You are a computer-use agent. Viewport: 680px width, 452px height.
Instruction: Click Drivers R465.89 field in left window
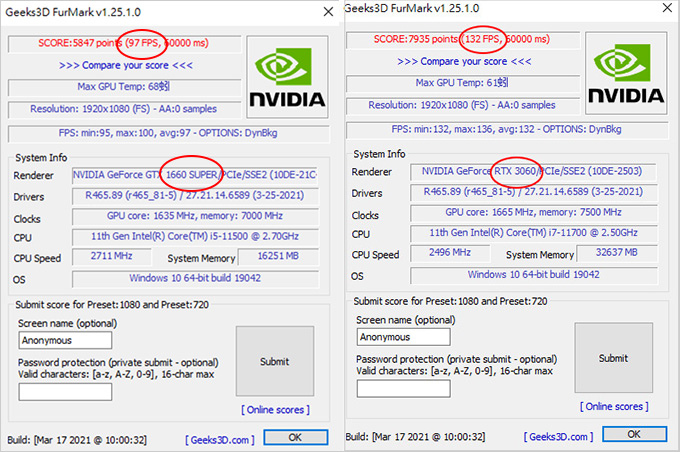point(195,196)
